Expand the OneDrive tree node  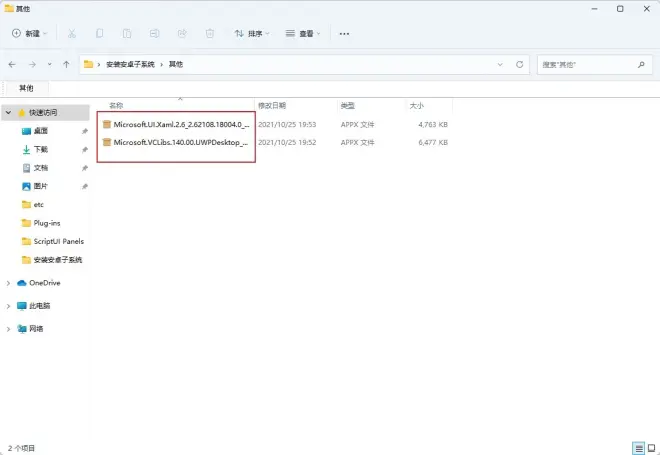[x=8, y=283]
